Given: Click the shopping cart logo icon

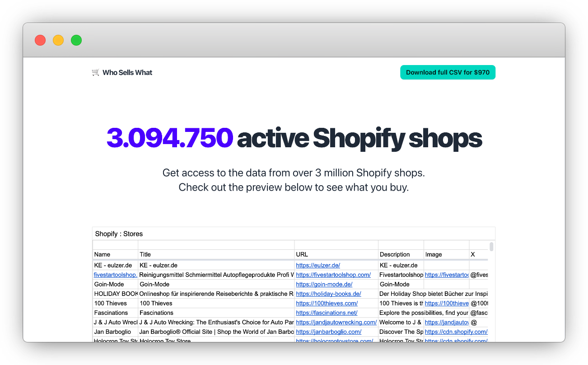Looking at the screenshot, I should tap(95, 72).
